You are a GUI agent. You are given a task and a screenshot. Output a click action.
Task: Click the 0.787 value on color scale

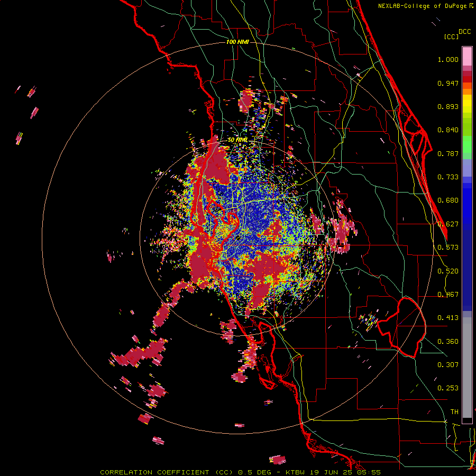[448, 153]
